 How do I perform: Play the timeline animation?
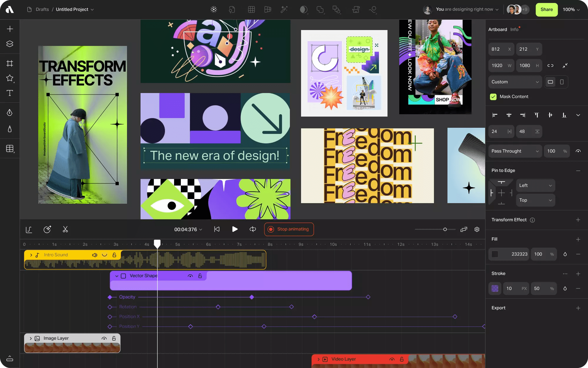tap(235, 229)
